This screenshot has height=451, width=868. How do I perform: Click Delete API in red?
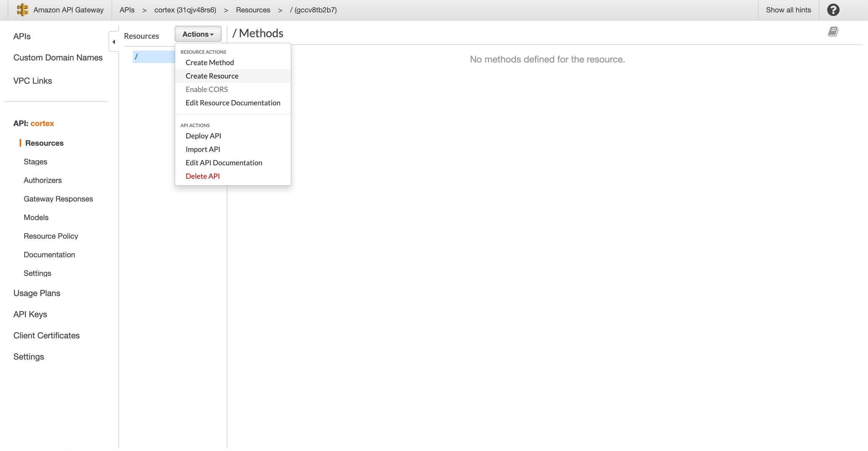[x=202, y=176]
